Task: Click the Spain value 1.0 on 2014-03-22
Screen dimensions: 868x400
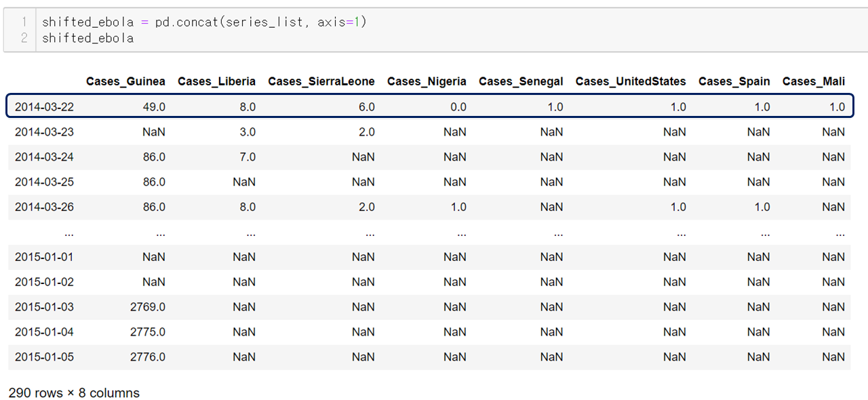Action: (762, 107)
